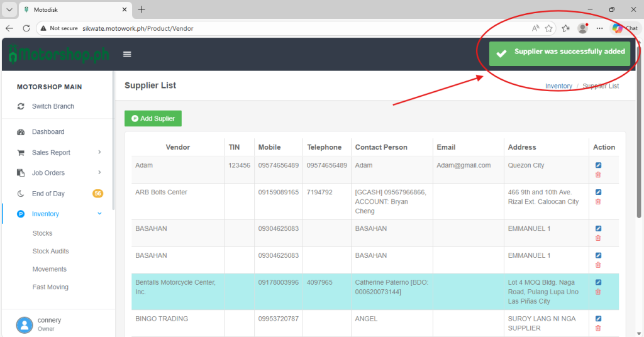644x337 pixels.
Task: Delete the BINGO TRADING supplier
Action: click(x=598, y=328)
